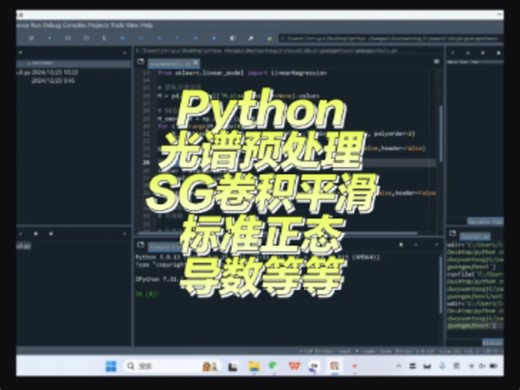This screenshot has height=390, width=520.
Task: Open the lower-left pane options menu
Action: [x=125, y=234]
